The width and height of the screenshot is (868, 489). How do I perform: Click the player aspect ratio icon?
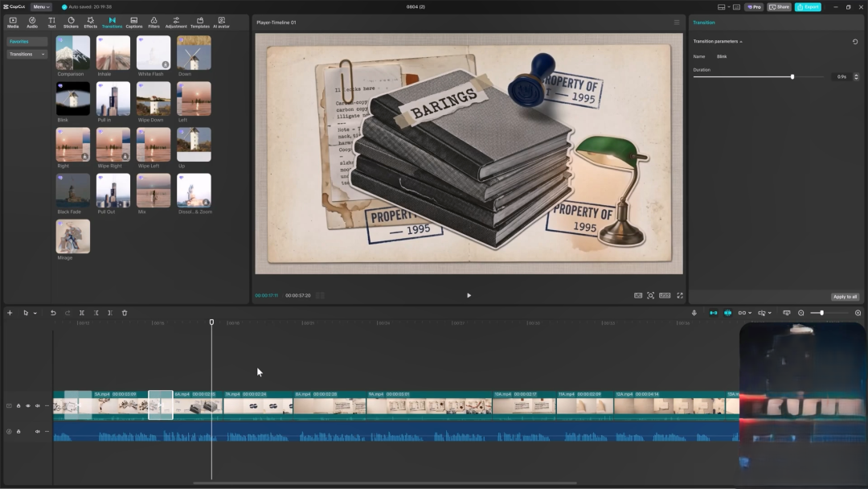click(x=665, y=296)
